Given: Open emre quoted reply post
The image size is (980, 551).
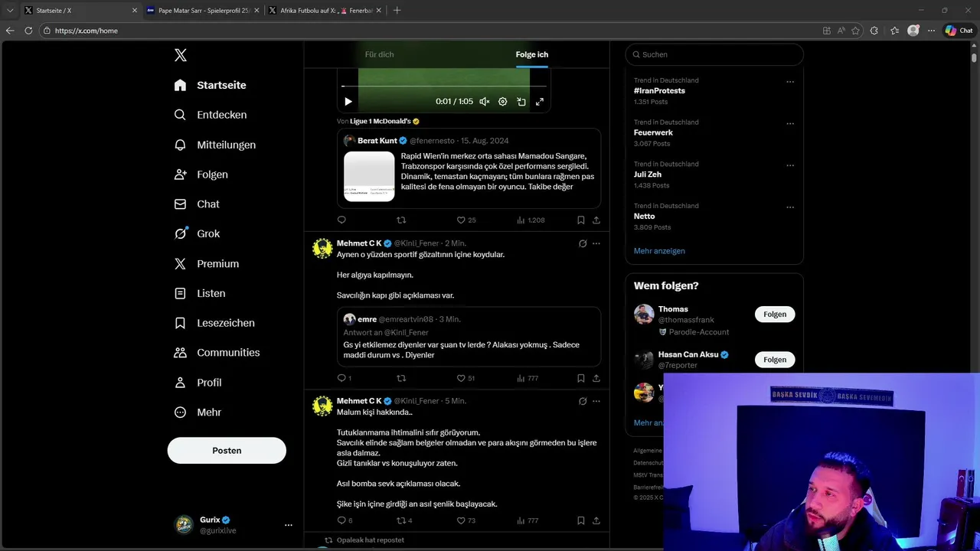Looking at the screenshot, I should coord(469,337).
